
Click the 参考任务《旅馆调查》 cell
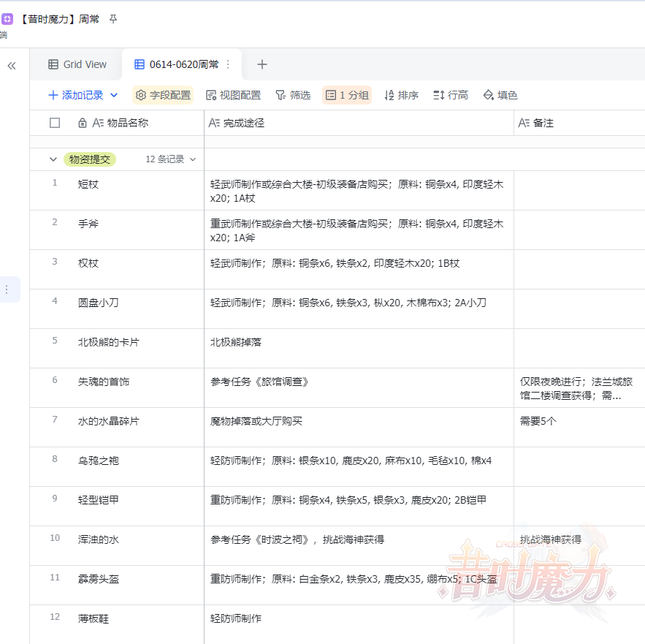tap(359, 388)
